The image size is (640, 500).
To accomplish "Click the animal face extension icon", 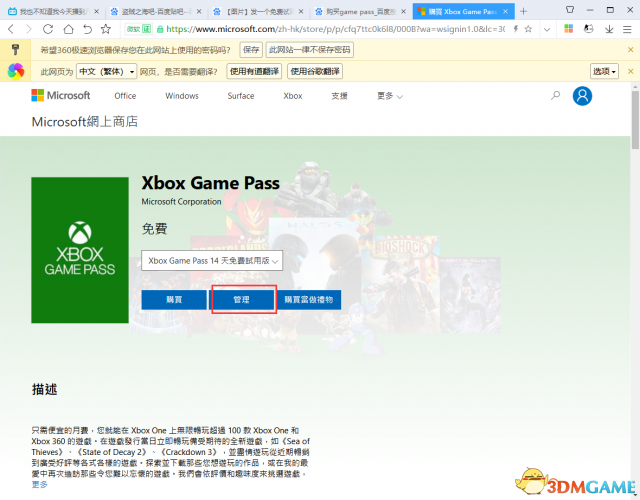I will click(588, 29).
